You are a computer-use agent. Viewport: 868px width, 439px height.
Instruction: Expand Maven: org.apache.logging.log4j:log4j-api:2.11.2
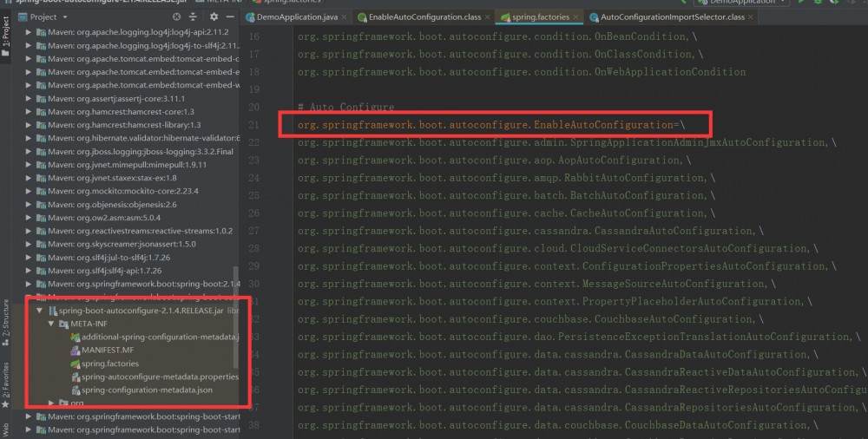click(29, 32)
